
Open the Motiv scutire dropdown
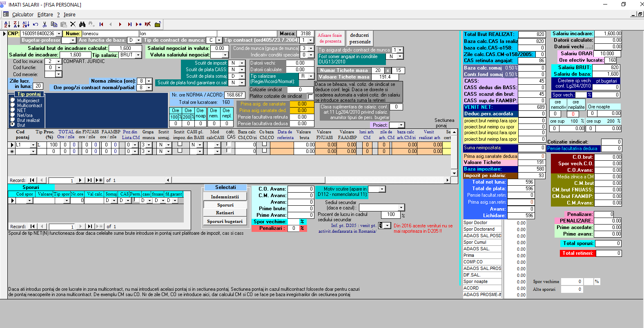tap(382, 189)
